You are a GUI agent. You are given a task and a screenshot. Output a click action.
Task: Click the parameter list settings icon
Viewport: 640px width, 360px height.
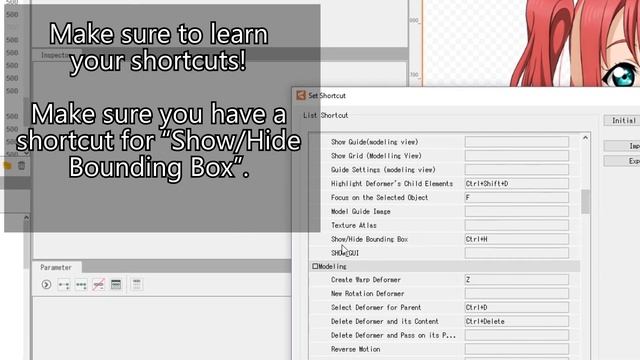coord(137,284)
